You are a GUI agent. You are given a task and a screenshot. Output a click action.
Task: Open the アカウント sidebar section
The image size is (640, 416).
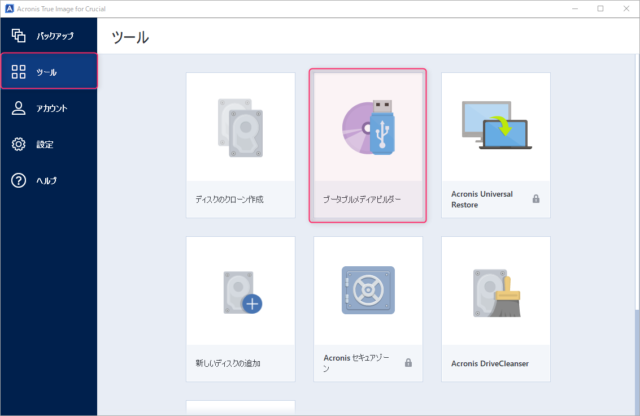[x=49, y=108]
